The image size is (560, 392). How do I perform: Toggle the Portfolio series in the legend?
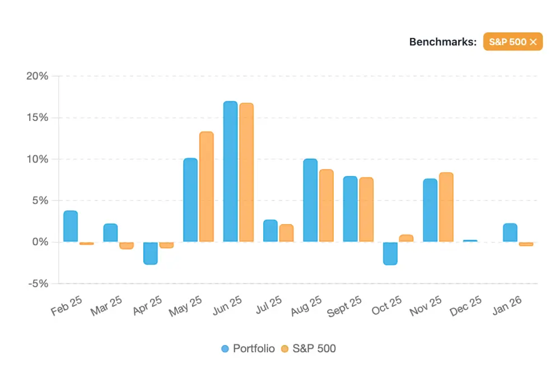coord(249,348)
